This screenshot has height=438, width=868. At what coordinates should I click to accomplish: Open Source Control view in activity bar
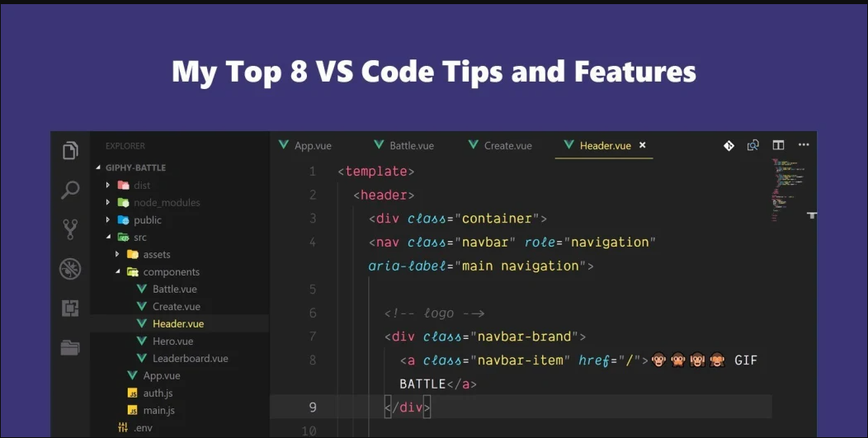point(70,229)
